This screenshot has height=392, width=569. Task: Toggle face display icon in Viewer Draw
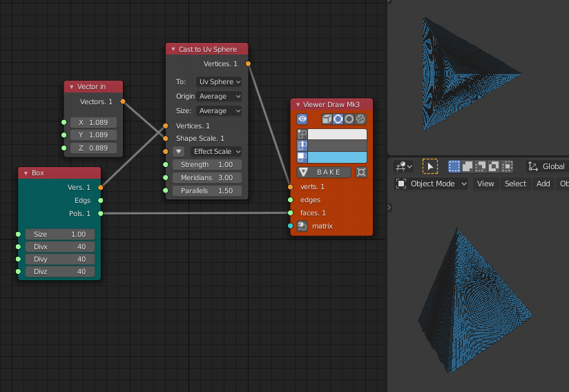(302, 157)
